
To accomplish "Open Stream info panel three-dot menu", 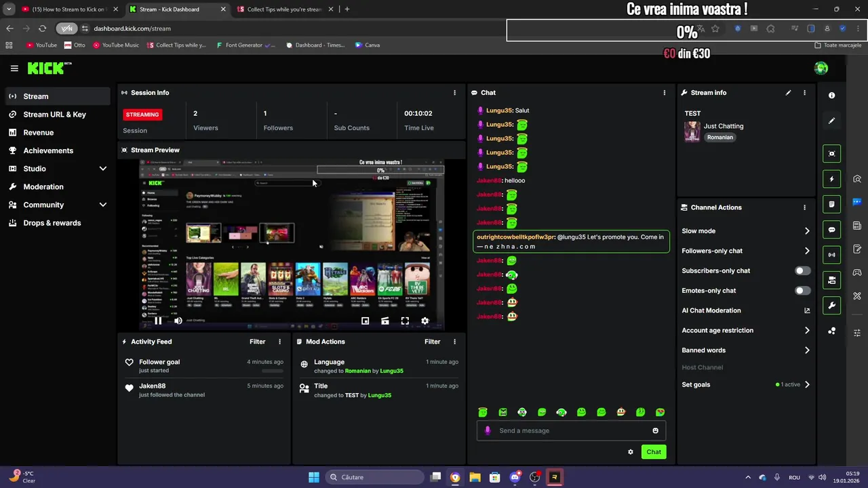I will click(805, 93).
